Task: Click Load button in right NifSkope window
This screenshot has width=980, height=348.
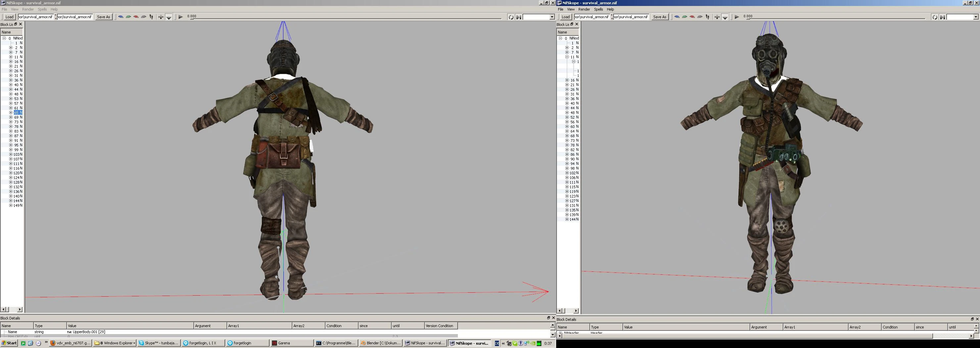Action: [x=566, y=17]
